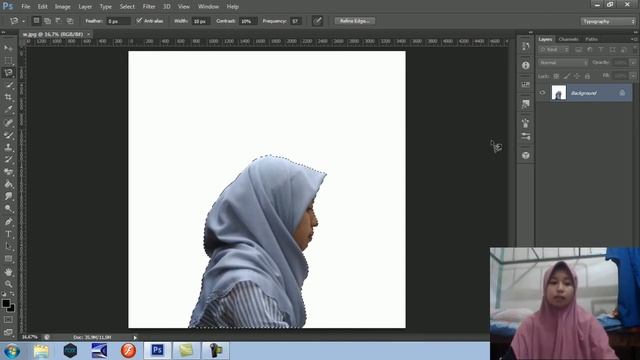The height and width of the screenshot is (360, 640).
Task: Open the layer filter Kind dropdown
Action: pos(554,49)
